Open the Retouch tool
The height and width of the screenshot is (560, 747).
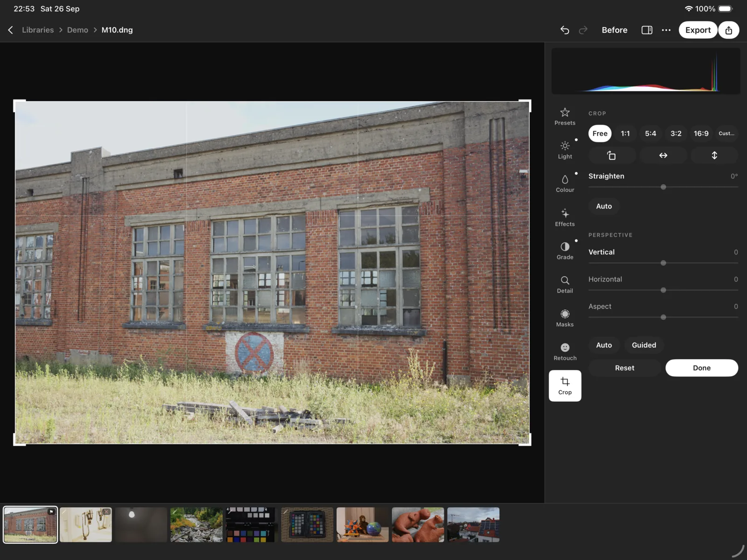point(565,351)
